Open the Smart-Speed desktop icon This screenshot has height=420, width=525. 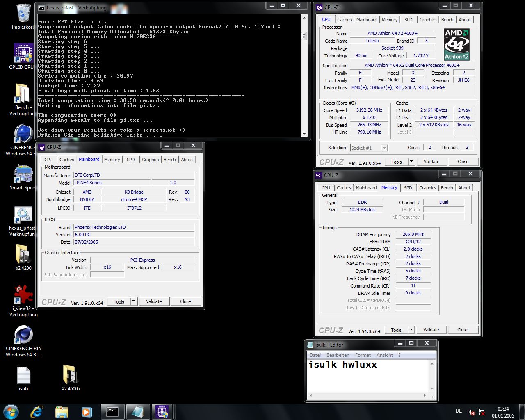pyautogui.click(x=24, y=174)
